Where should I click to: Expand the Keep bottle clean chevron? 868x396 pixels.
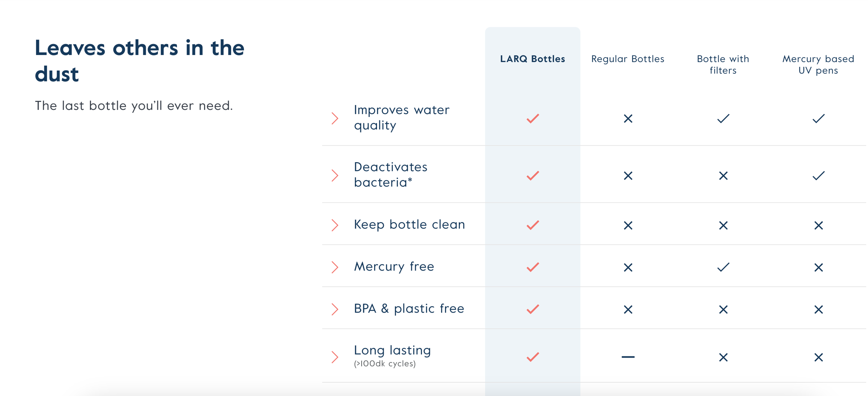pos(335,225)
